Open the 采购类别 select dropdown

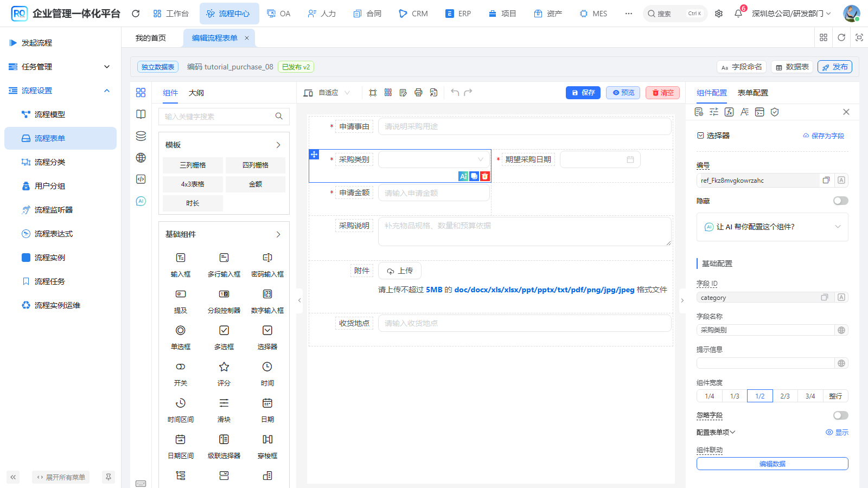[433, 159]
